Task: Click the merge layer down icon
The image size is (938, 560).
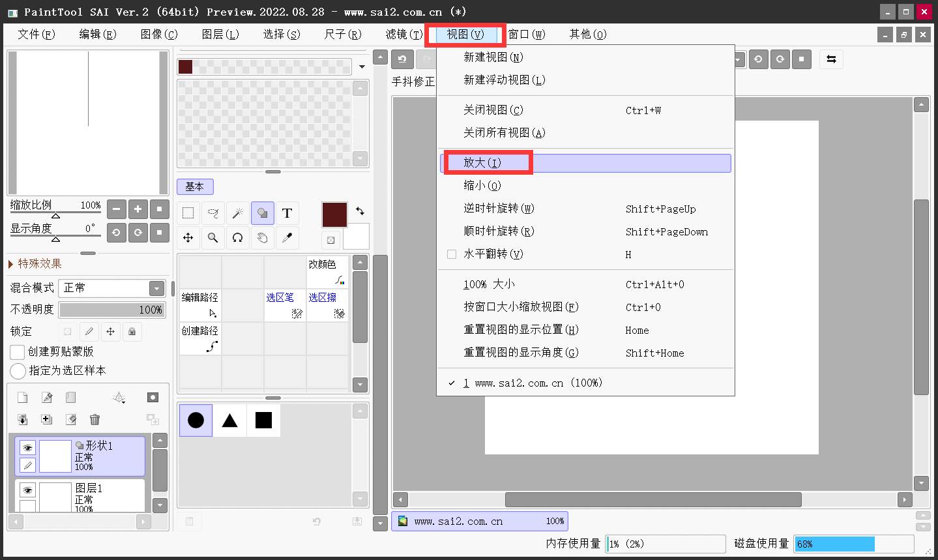Action: [23, 419]
